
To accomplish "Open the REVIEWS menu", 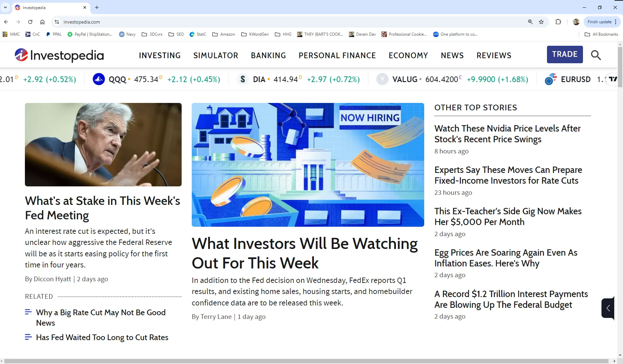I will coord(494,55).
